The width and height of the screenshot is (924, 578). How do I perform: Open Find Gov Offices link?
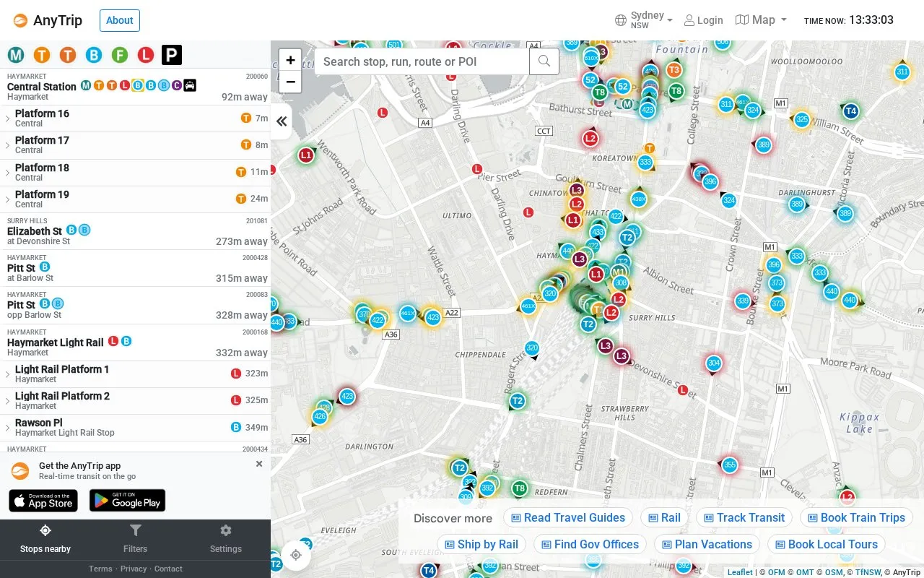(x=590, y=544)
